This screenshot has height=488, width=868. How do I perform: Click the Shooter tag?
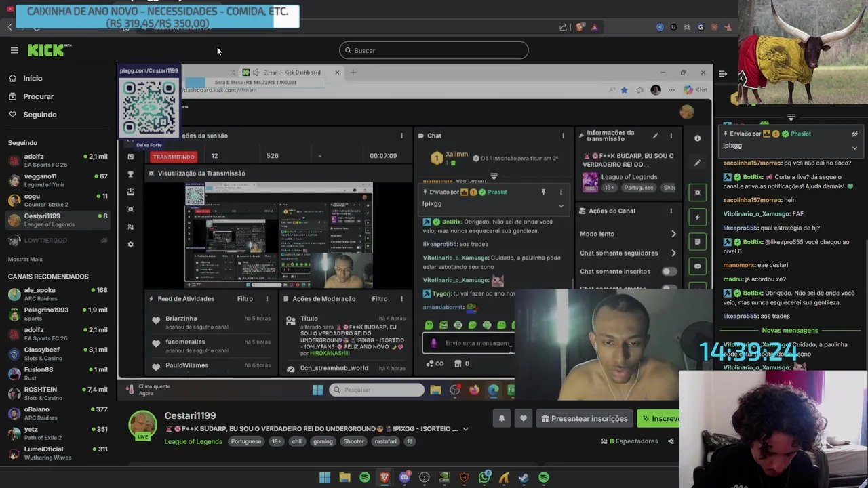tap(353, 441)
